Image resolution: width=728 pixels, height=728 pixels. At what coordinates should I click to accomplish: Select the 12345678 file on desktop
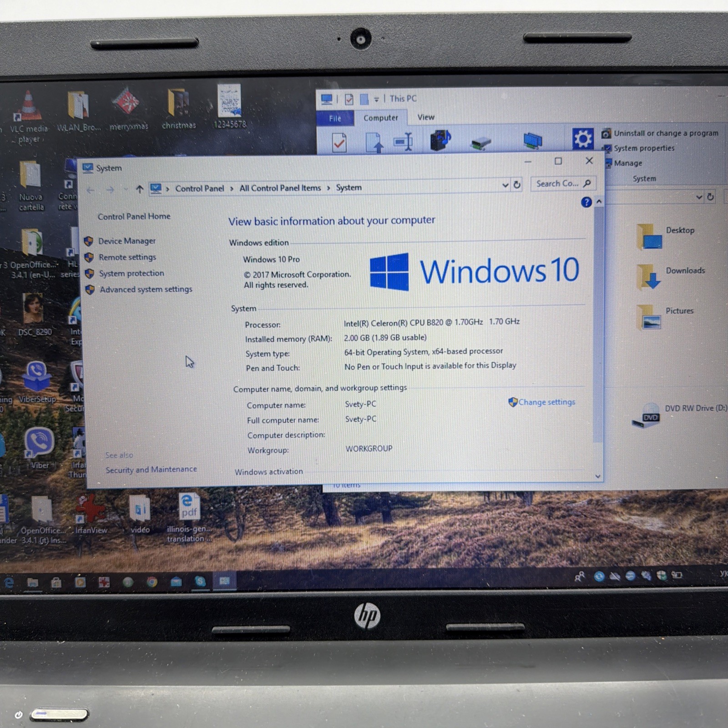click(229, 106)
